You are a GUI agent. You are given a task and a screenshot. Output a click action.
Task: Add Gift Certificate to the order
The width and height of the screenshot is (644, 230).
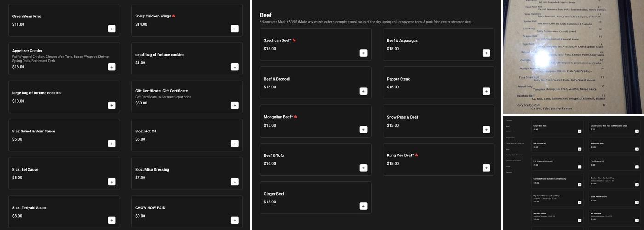(235, 105)
